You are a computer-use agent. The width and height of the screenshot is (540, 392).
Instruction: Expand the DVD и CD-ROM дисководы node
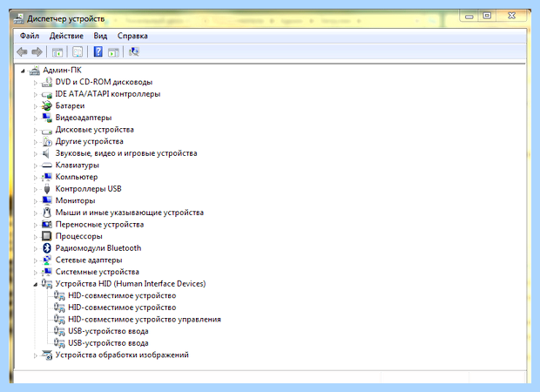pyautogui.click(x=35, y=83)
